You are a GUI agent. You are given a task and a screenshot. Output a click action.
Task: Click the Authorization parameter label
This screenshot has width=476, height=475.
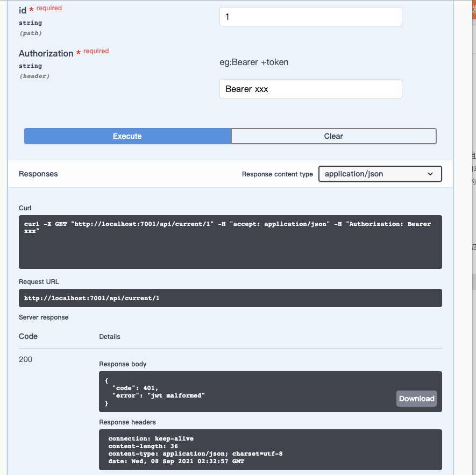pos(46,53)
